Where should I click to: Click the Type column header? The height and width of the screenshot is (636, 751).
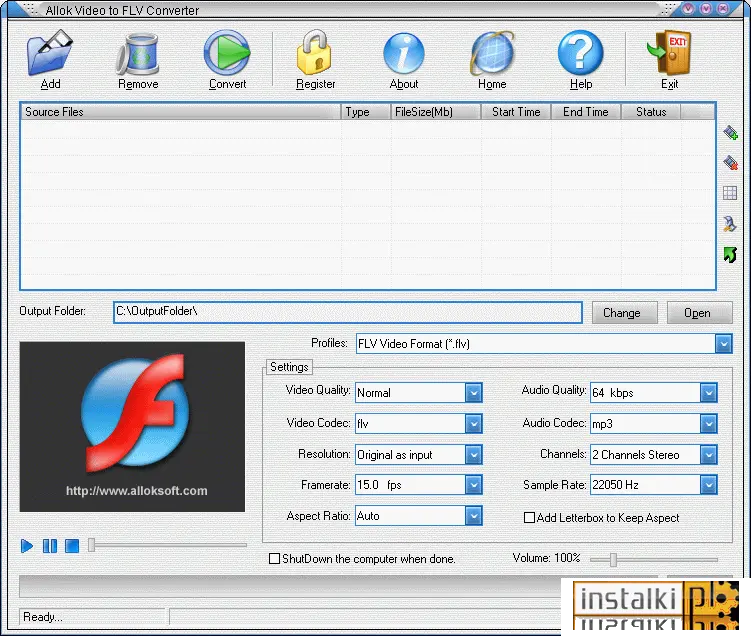tap(366, 112)
